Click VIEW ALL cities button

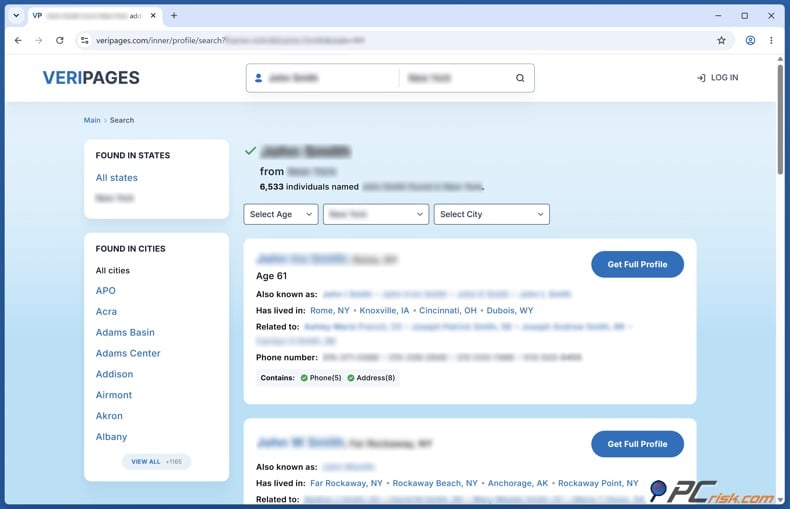point(156,462)
